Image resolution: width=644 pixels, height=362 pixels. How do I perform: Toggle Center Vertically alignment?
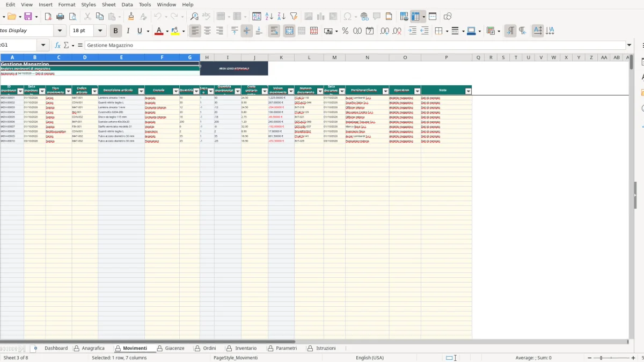pyautogui.click(x=247, y=31)
